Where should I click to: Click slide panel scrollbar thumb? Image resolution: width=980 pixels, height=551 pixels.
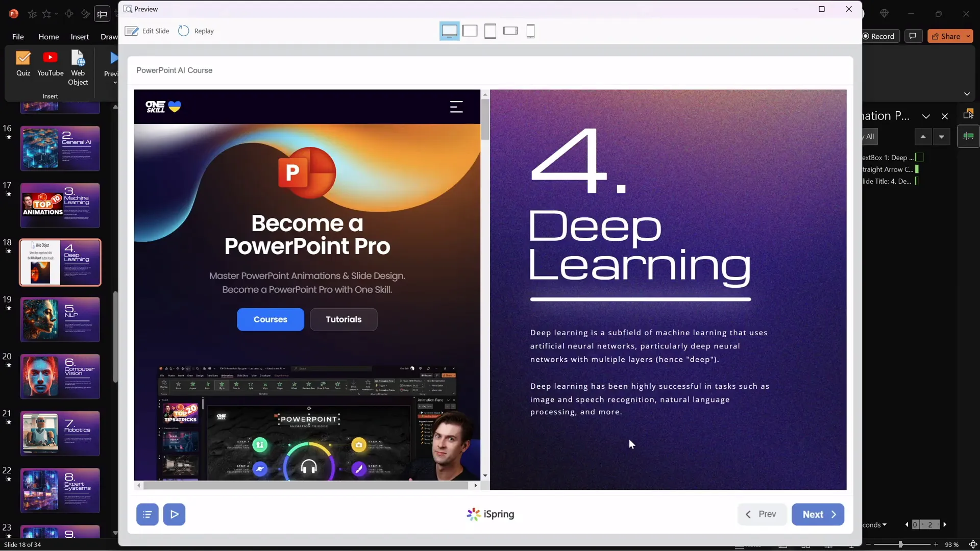[115, 337]
